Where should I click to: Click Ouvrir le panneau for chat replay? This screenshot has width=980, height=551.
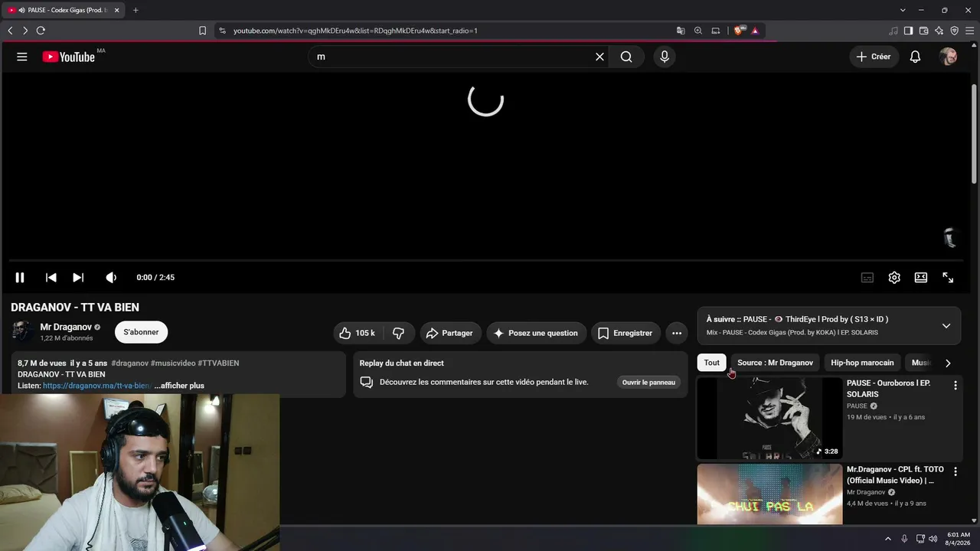(x=648, y=382)
